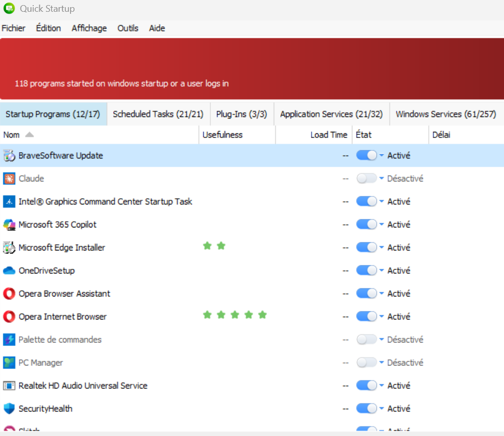Screen dimensions: 504x436
Task: Click the five-star rating for Opera Internet Browser
Action: click(235, 315)
